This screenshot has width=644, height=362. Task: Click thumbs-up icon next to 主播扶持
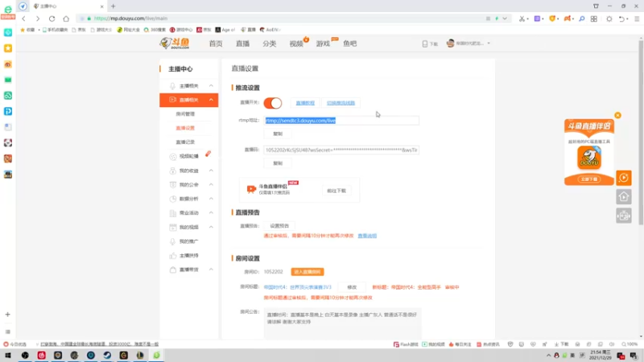(172, 255)
